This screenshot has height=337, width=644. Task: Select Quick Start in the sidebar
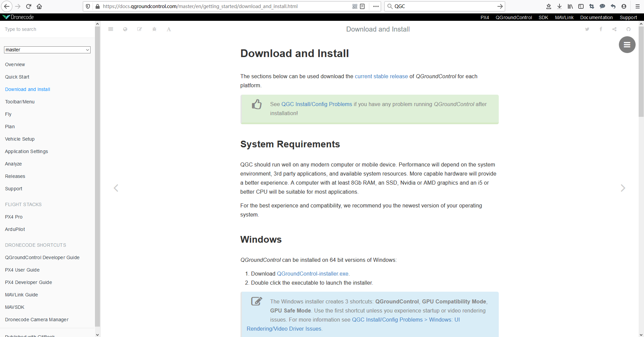[17, 77]
